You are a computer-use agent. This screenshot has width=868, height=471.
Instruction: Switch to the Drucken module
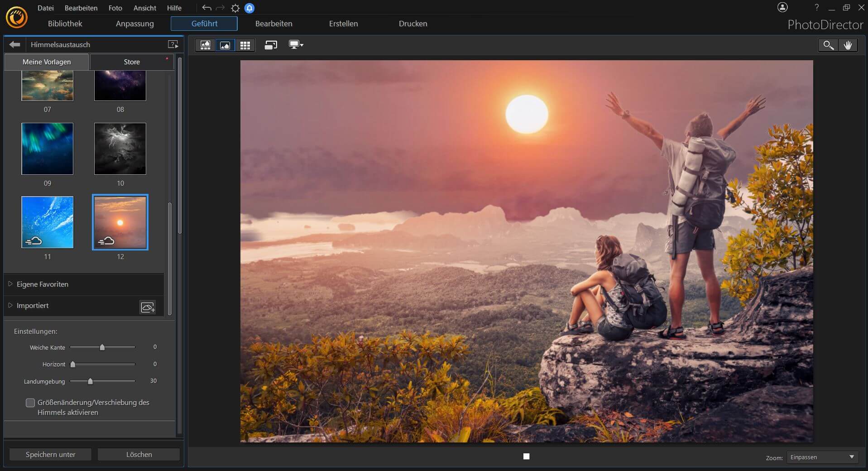(413, 24)
